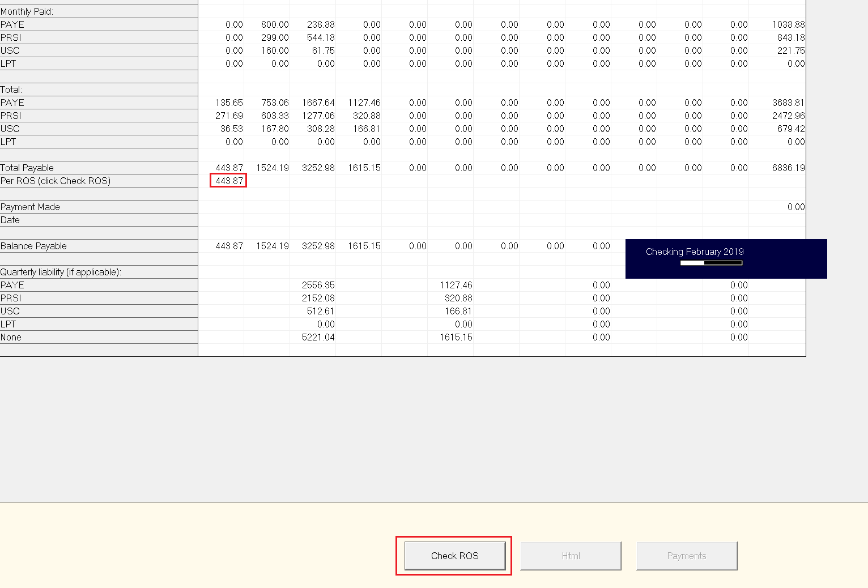Select the Monthly Paid PAYE value 800.00

(275, 24)
